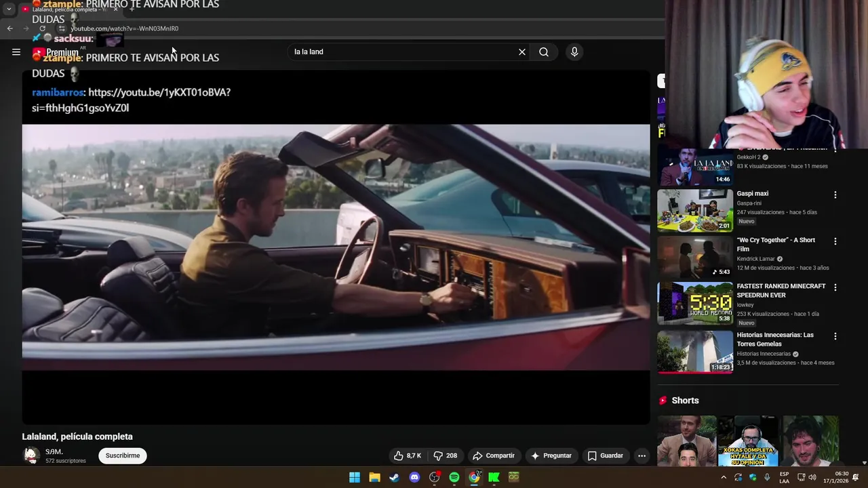Click the GekkoH 2 channel name

coord(749,157)
